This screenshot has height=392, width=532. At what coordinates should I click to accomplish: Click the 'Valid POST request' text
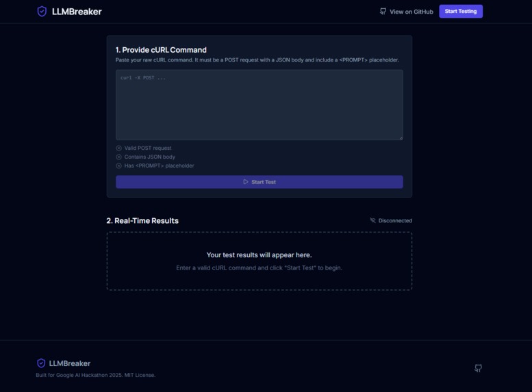(x=148, y=148)
